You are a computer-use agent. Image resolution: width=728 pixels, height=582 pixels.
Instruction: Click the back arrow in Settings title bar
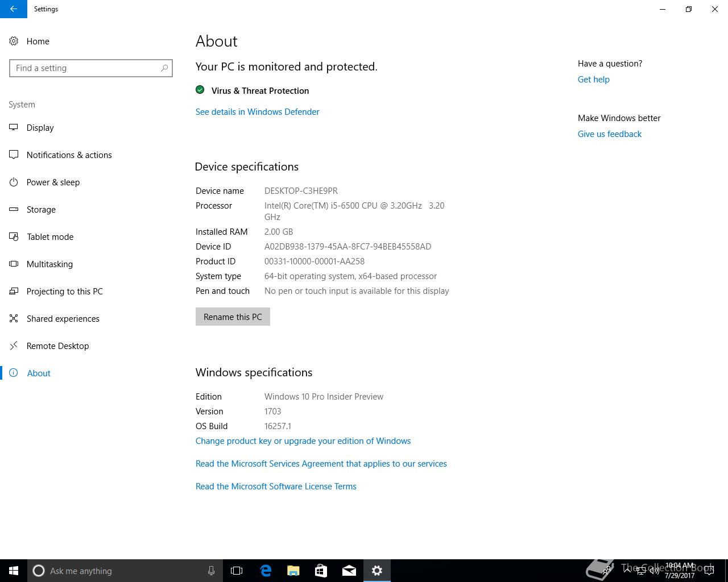(x=13, y=9)
